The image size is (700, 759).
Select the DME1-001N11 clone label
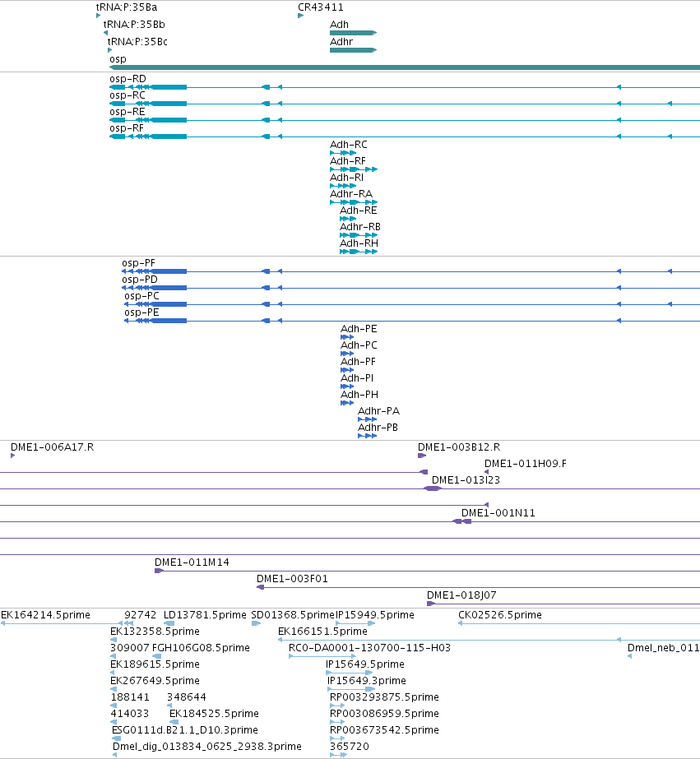click(498, 513)
